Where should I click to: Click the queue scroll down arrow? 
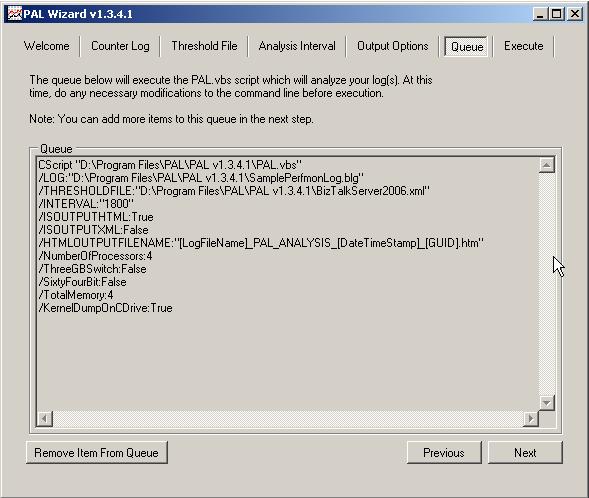click(x=547, y=403)
